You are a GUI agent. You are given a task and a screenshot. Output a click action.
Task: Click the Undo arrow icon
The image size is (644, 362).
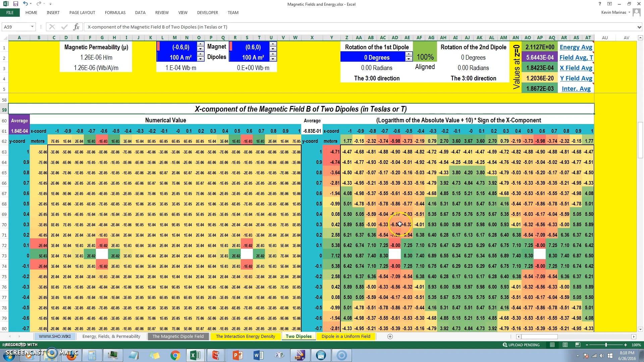click(x=25, y=4)
